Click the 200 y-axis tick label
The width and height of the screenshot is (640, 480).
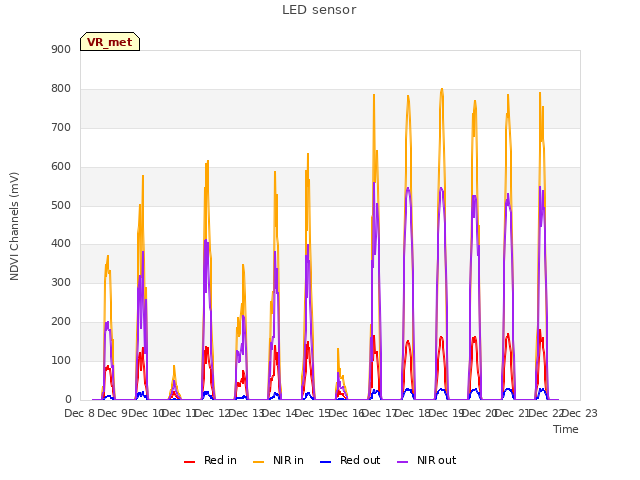click(61, 322)
